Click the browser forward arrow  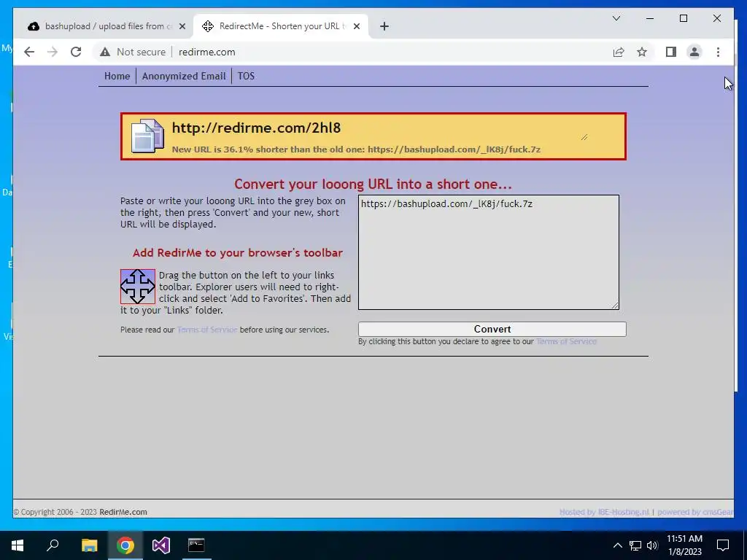click(53, 52)
